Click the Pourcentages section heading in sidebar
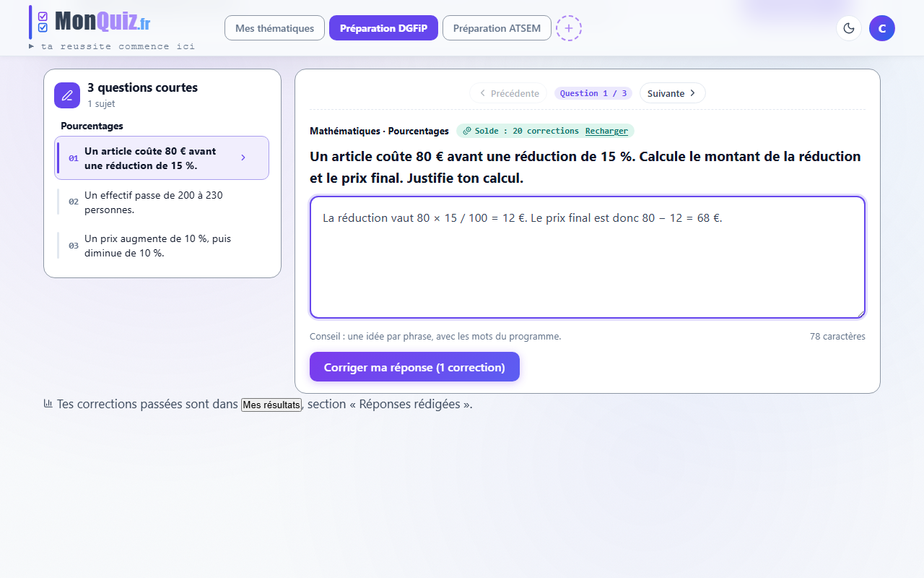 (x=92, y=126)
